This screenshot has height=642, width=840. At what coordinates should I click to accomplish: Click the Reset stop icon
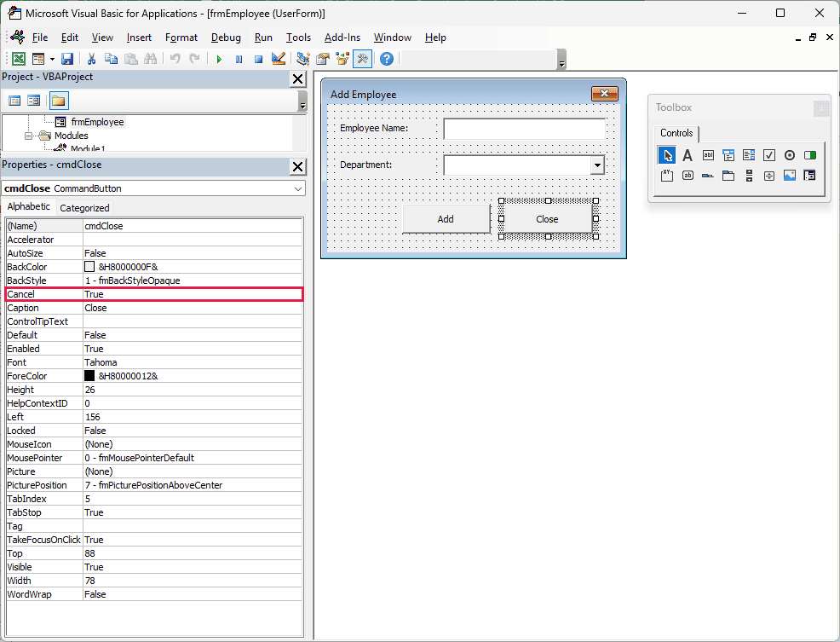[x=258, y=59]
